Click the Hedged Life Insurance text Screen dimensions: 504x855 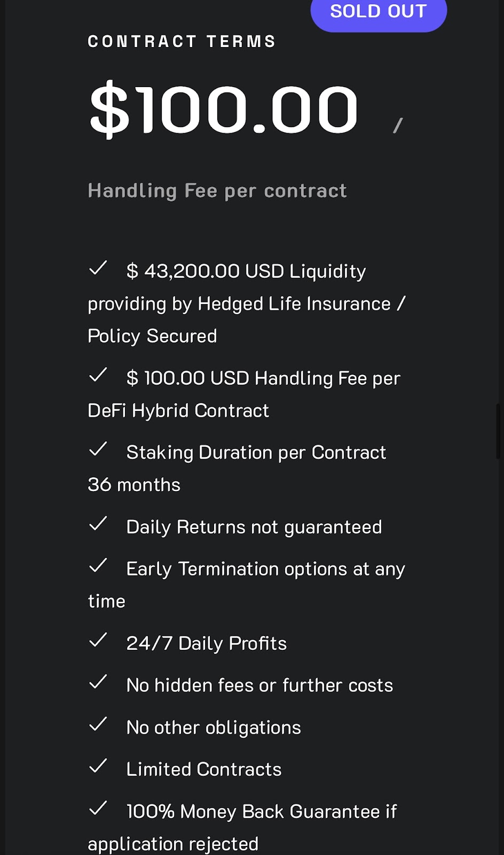(294, 304)
